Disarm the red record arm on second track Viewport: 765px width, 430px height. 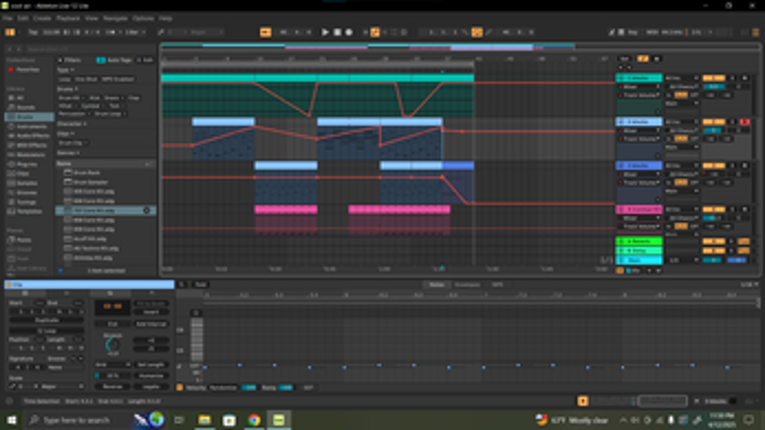click(x=745, y=122)
